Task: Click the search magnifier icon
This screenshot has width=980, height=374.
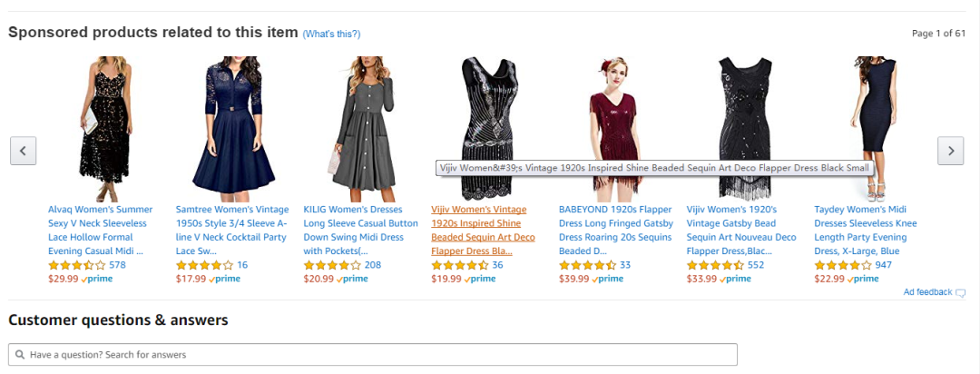Action: [20, 355]
